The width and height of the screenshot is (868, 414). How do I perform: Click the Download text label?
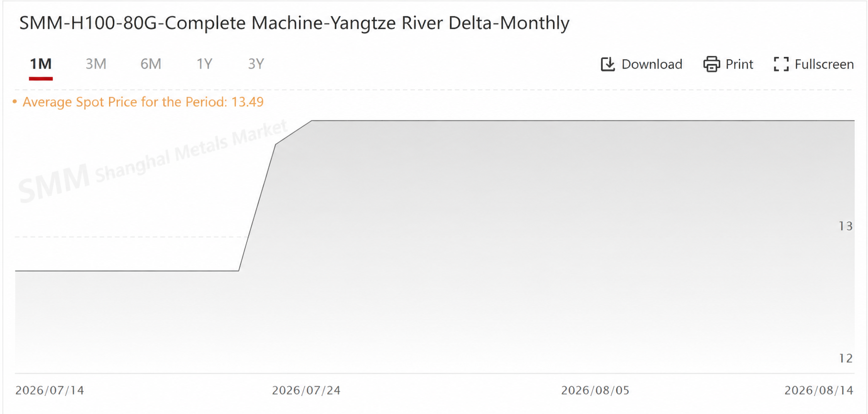(652, 64)
